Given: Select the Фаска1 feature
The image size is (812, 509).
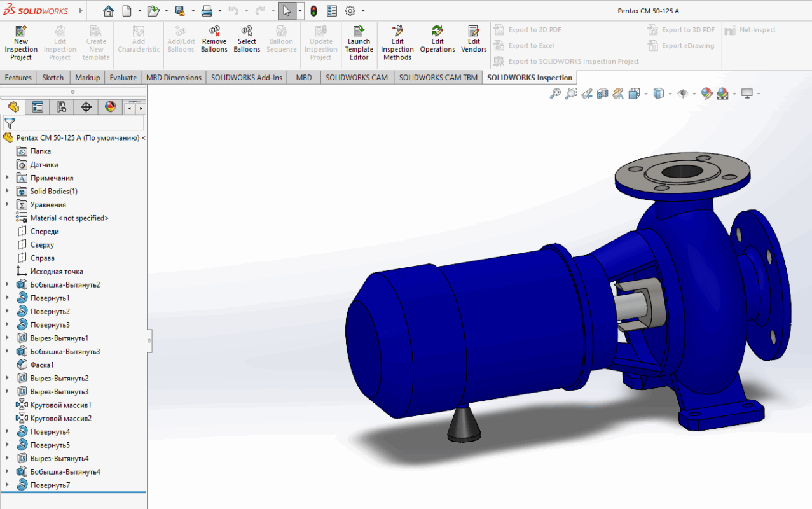Looking at the screenshot, I should [36, 365].
